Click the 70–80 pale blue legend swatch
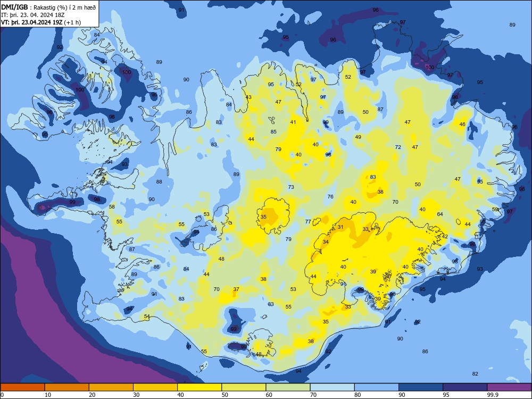532x399 pixels. click(x=332, y=387)
